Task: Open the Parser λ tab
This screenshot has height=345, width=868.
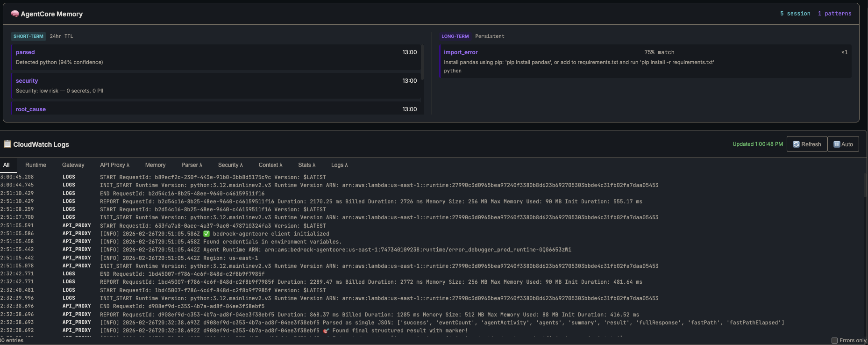Action: click(x=192, y=165)
